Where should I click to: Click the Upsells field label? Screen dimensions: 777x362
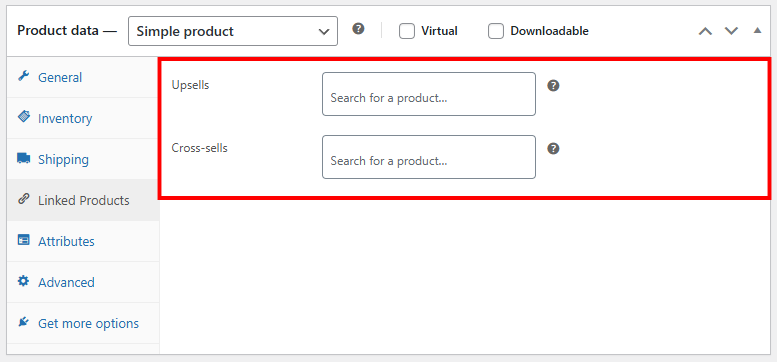[x=190, y=85]
